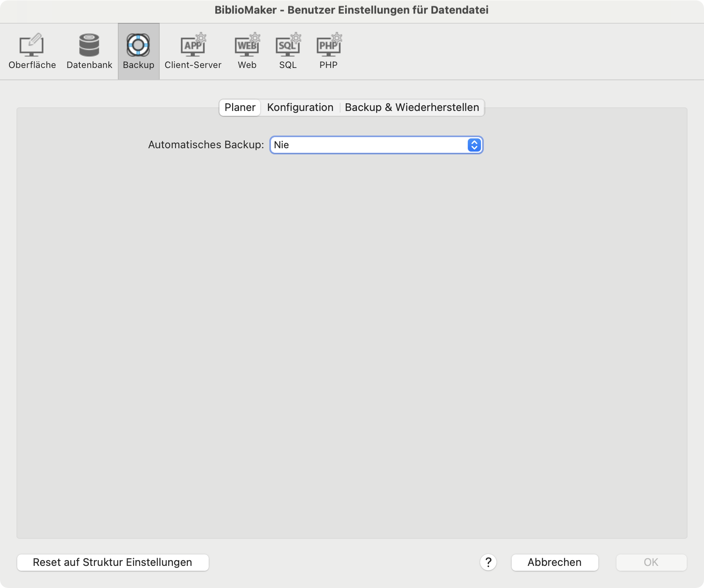704x588 pixels.
Task: Open the Oberfläche settings pane
Action: point(32,51)
